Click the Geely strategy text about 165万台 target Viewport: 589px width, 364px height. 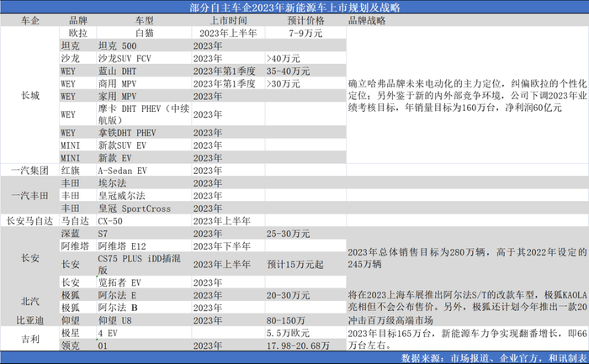tap(467, 340)
